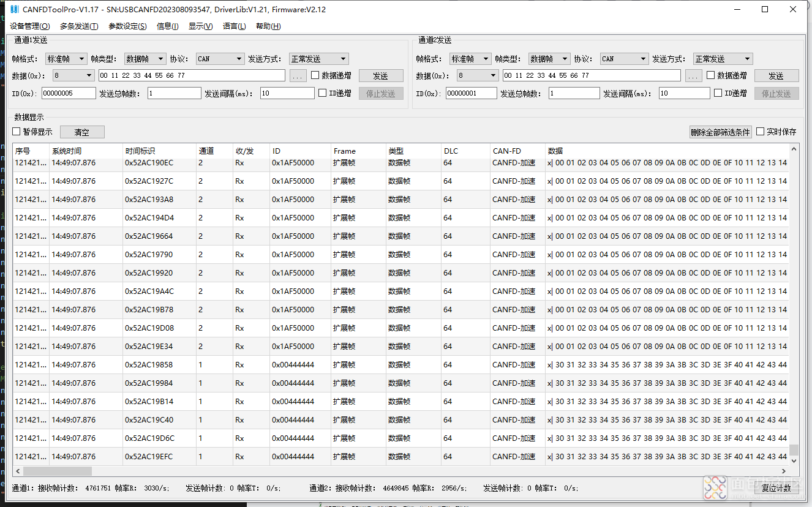This screenshot has width=812, height=507.
Task: Open the 多条发送(T) menu
Action: [79, 26]
